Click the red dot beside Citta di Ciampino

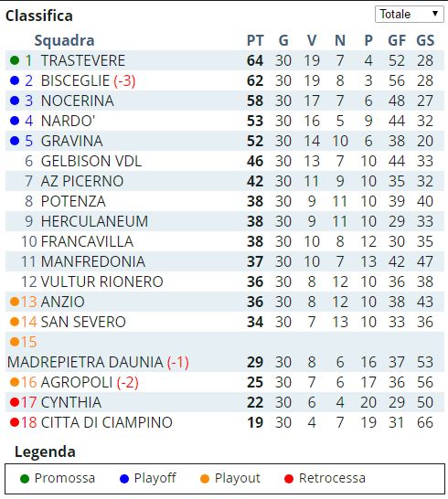coord(15,422)
